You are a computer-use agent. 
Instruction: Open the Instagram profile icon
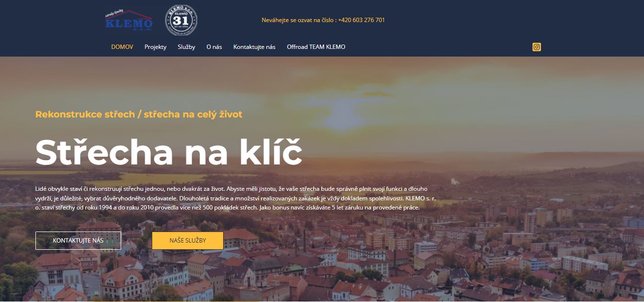[537, 47]
